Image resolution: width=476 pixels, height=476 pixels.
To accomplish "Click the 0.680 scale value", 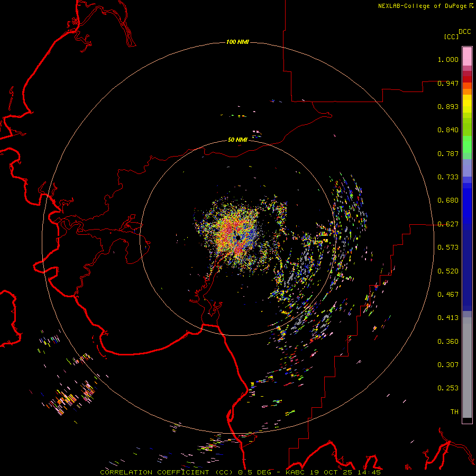I will [x=448, y=200].
